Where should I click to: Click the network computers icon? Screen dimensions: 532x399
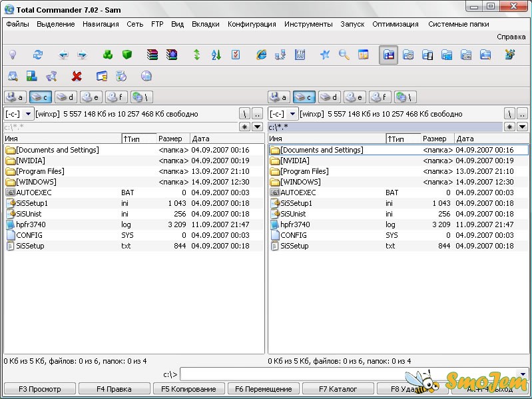click(280, 55)
